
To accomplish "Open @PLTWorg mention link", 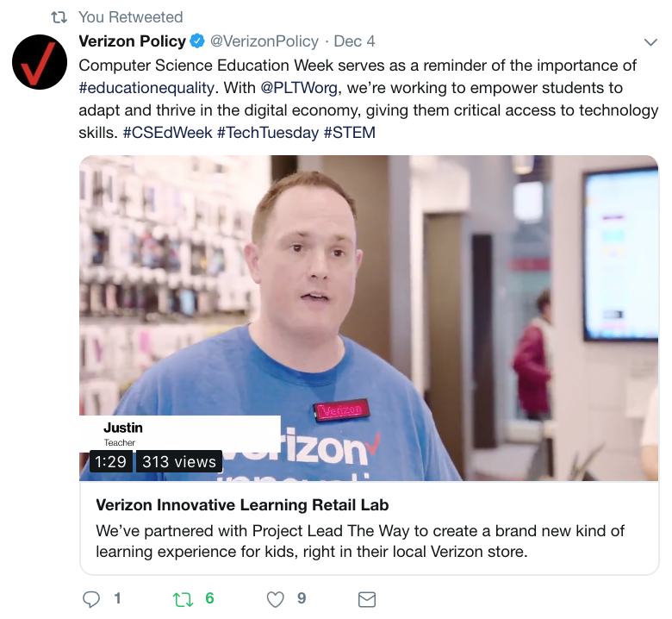I will (x=299, y=88).
